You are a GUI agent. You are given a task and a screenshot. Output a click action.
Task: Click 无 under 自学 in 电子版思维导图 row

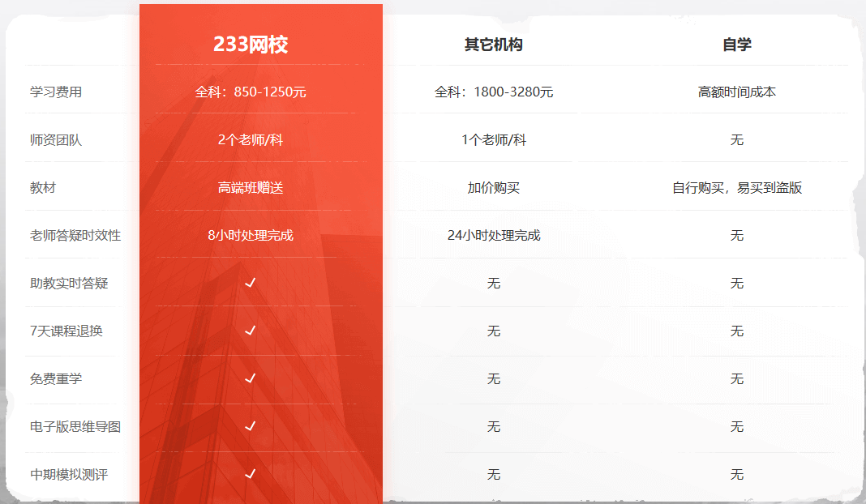737,427
